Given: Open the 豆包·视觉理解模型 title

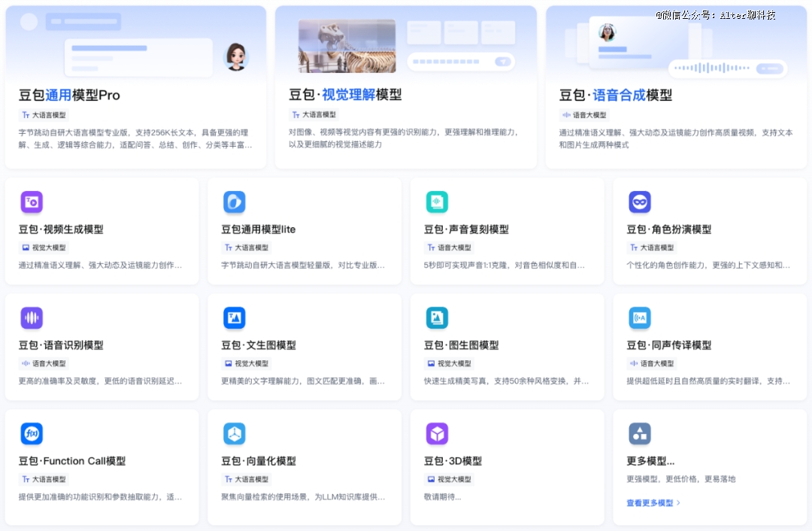Looking at the screenshot, I should coord(345,94).
